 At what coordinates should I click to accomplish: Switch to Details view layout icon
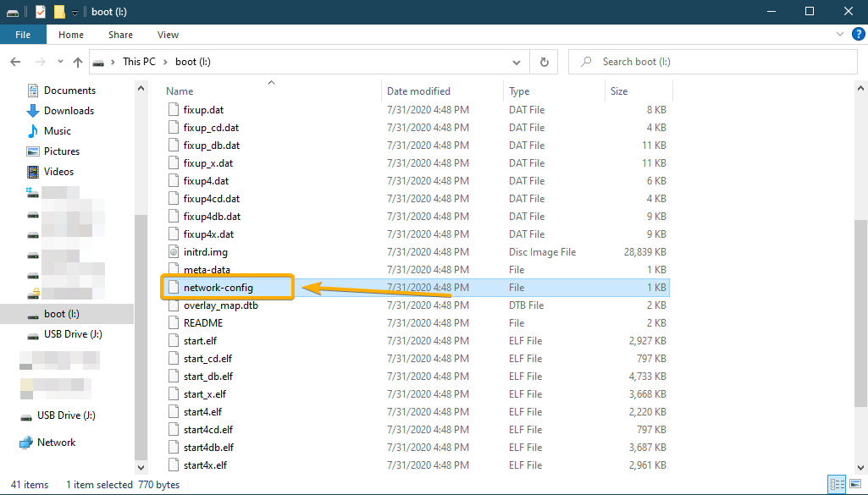(x=837, y=485)
